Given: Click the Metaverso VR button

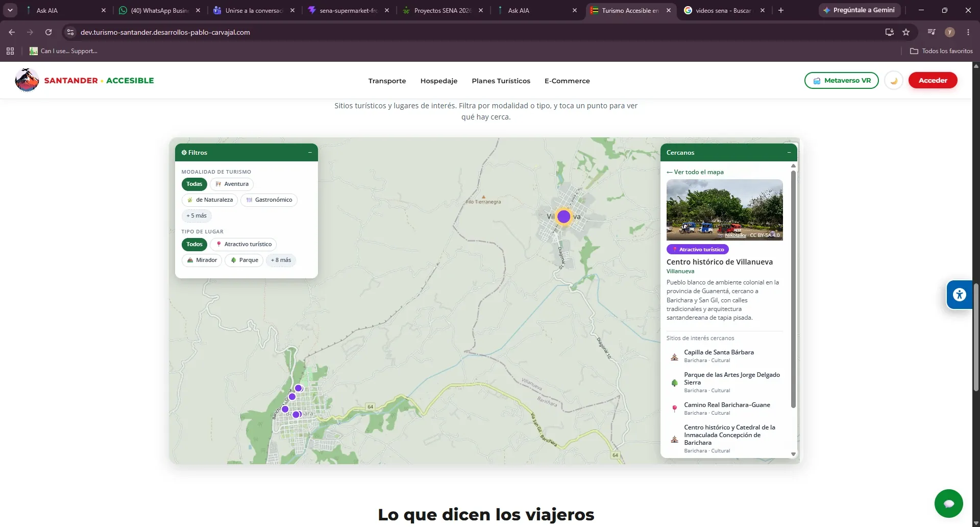Looking at the screenshot, I should click(x=841, y=81).
